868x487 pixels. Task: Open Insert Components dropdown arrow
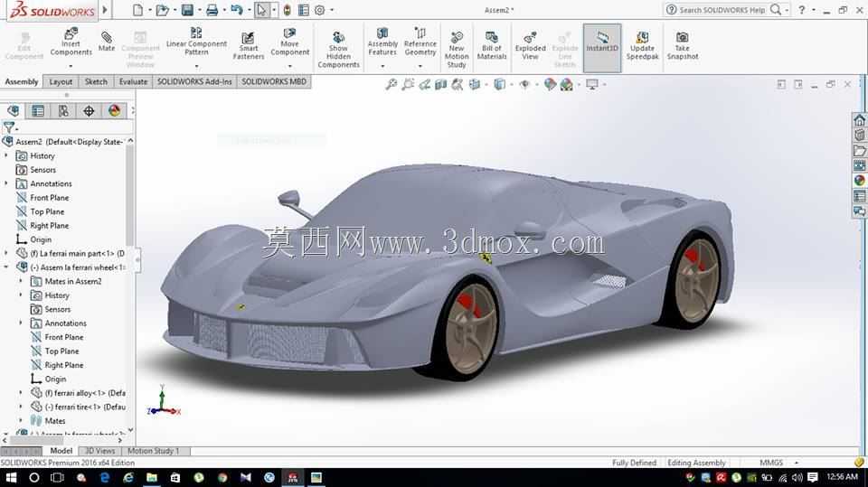71,66
